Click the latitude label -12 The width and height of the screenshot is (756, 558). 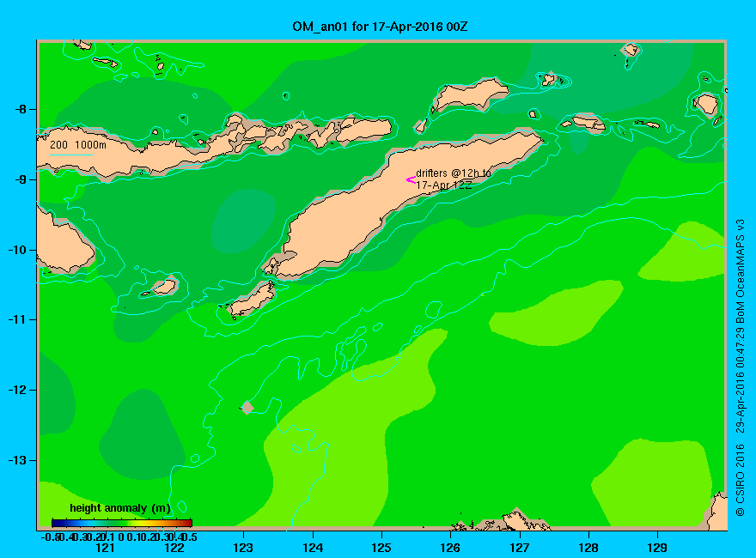pyautogui.click(x=17, y=390)
